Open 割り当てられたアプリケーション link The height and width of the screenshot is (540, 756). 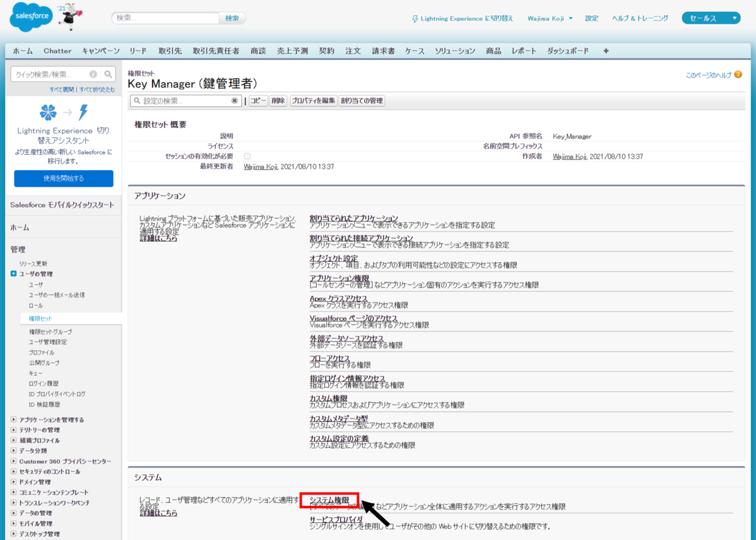point(353,218)
